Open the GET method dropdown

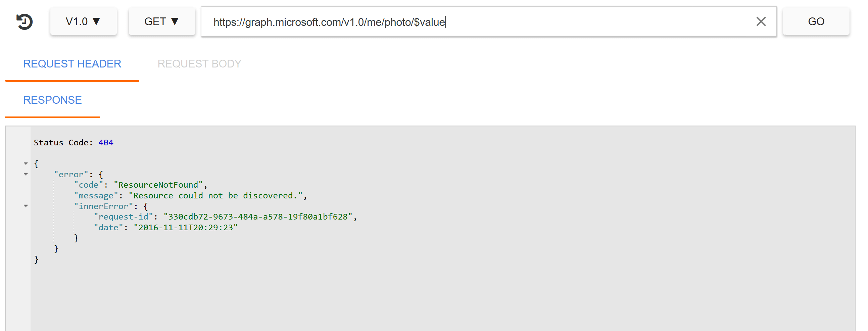click(162, 21)
